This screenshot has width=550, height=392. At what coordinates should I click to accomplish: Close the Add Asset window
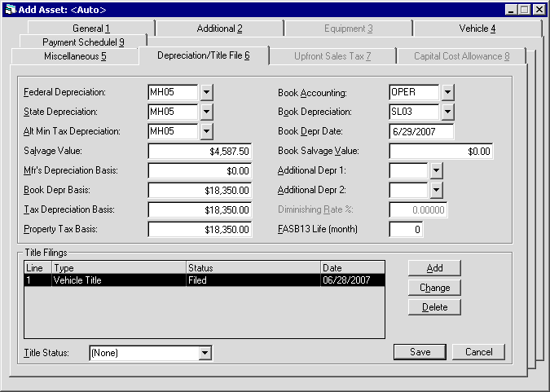[x=539, y=10]
